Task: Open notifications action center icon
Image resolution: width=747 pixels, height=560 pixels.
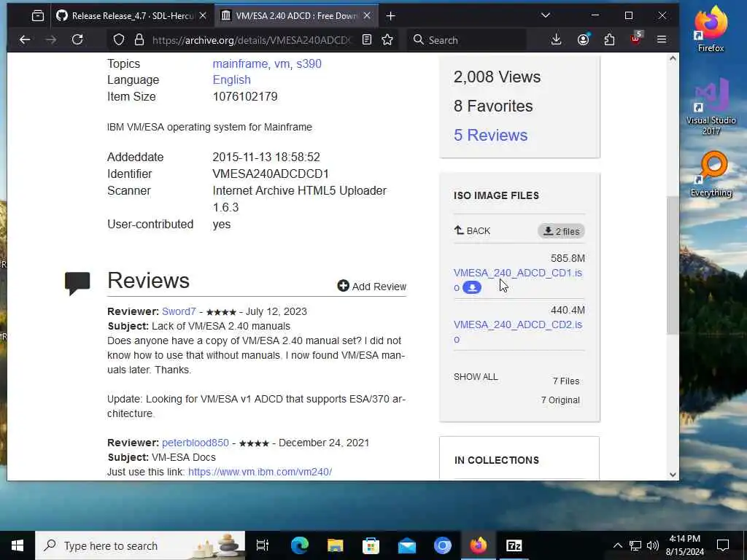Action: 723,545
